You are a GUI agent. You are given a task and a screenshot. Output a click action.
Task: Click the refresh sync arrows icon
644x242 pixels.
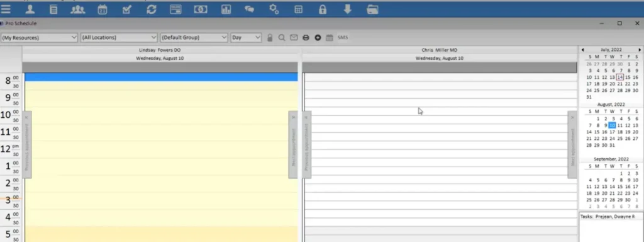coord(152,9)
